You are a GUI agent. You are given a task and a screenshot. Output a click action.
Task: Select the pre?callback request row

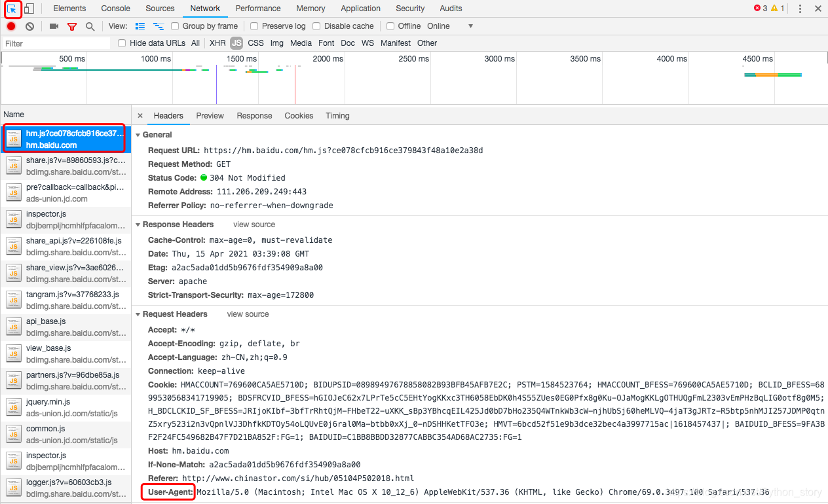point(66,192)
